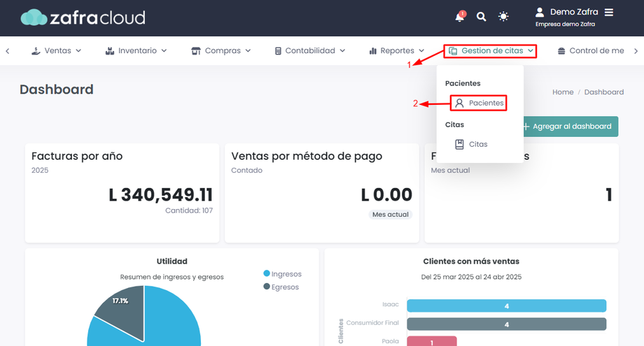Open the Reportes menu
The width and height of the screenshot is (644, 346).
tap(397, 51)
